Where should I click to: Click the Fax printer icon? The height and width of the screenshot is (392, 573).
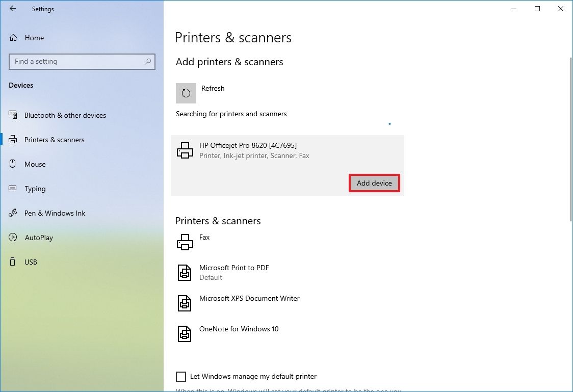point(185,242)
